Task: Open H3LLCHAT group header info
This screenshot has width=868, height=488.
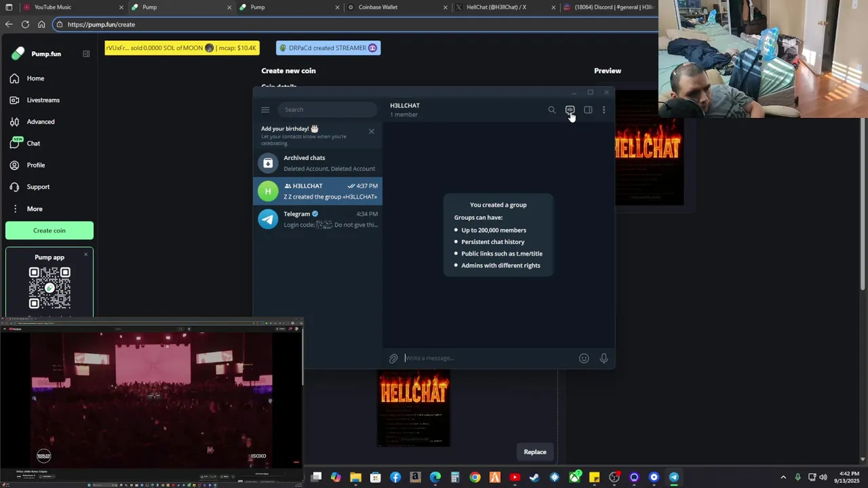Action: [405, 110]
